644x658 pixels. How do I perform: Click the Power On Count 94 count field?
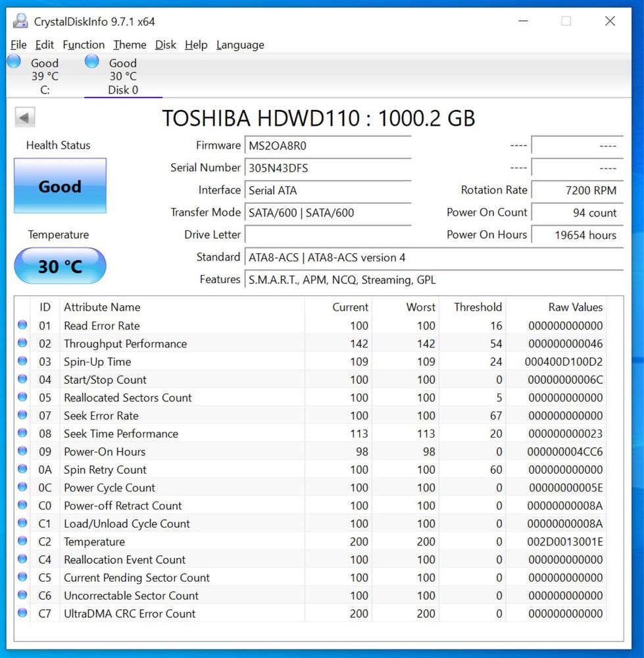point(578,213)
